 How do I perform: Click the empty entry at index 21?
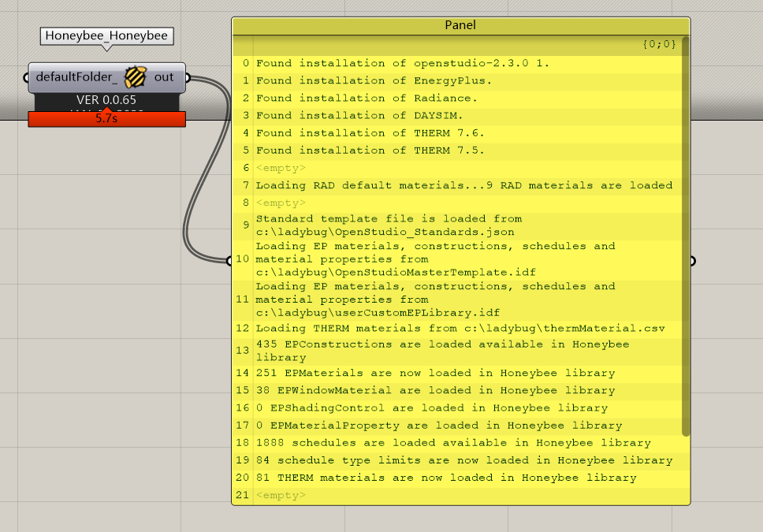point(281,496)
